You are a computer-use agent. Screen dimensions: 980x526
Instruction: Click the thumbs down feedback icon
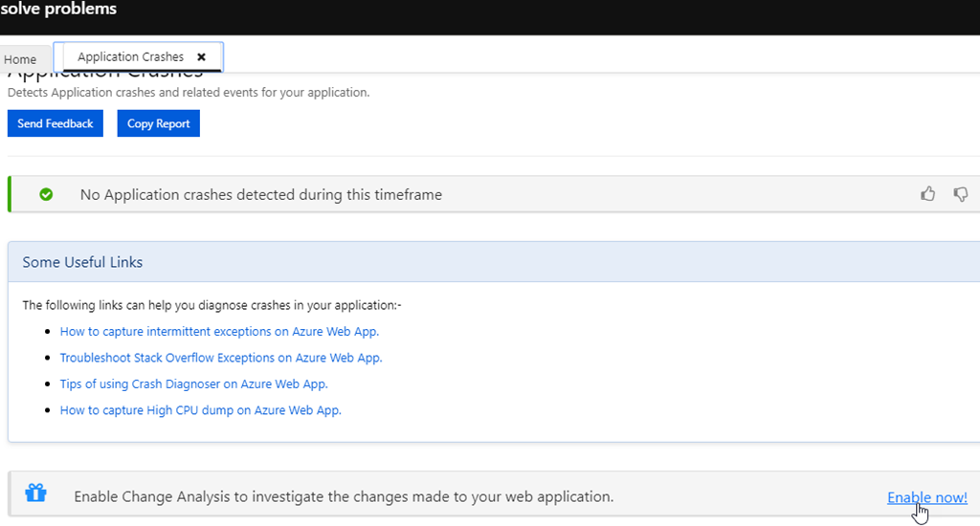[960, 194]
